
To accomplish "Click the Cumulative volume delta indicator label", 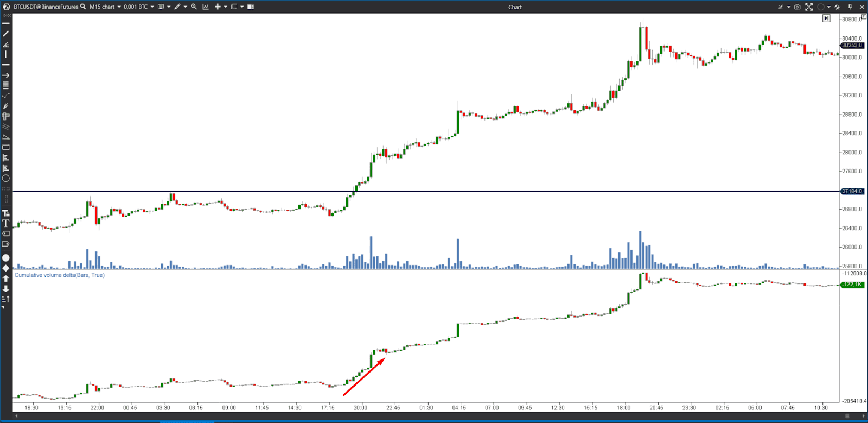I will (x=60, y=275).
